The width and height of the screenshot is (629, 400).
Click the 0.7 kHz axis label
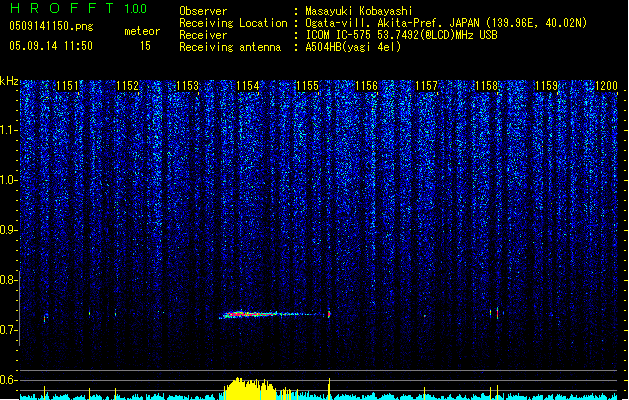[8, 330]
